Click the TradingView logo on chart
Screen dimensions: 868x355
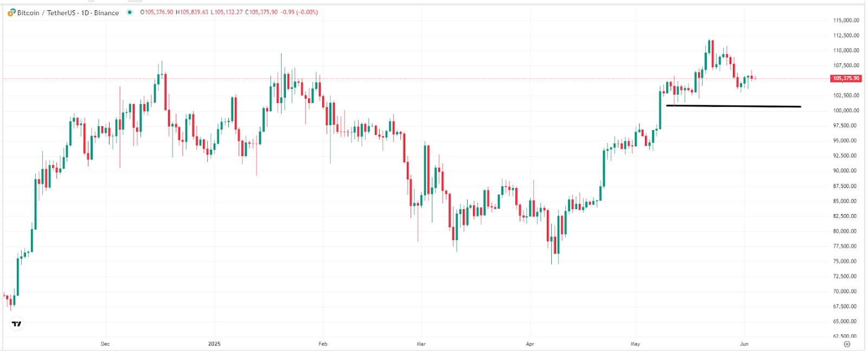(17, 324)
